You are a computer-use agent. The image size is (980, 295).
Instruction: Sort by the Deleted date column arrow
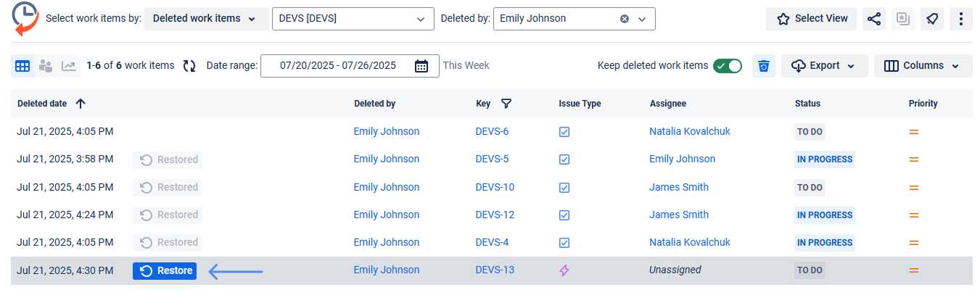(x=81, y=104)
